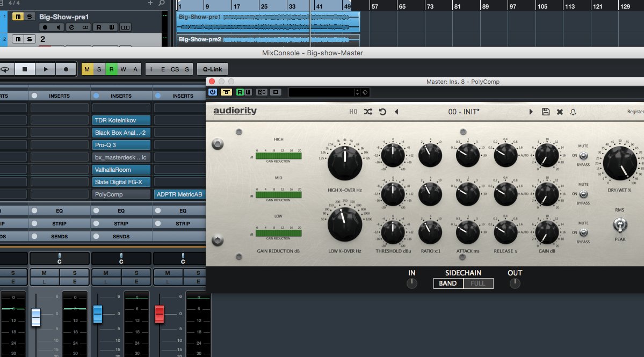644x357 pixels.
Task: Expand the STRIP section of middle channel
Action: (121, 224)
